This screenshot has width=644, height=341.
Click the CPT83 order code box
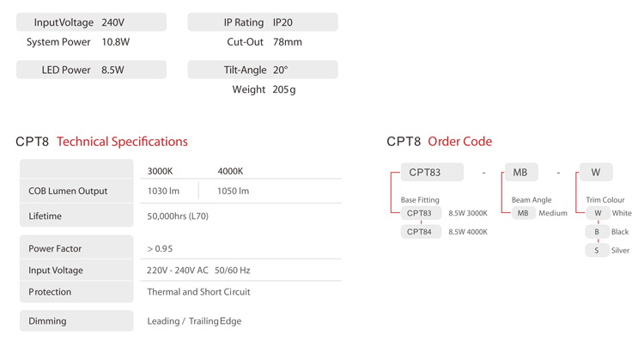[432, 172]
